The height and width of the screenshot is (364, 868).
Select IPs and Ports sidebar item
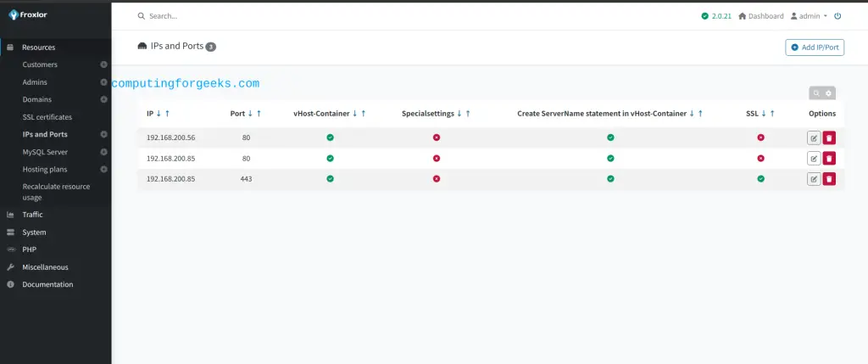pos(45,134)
